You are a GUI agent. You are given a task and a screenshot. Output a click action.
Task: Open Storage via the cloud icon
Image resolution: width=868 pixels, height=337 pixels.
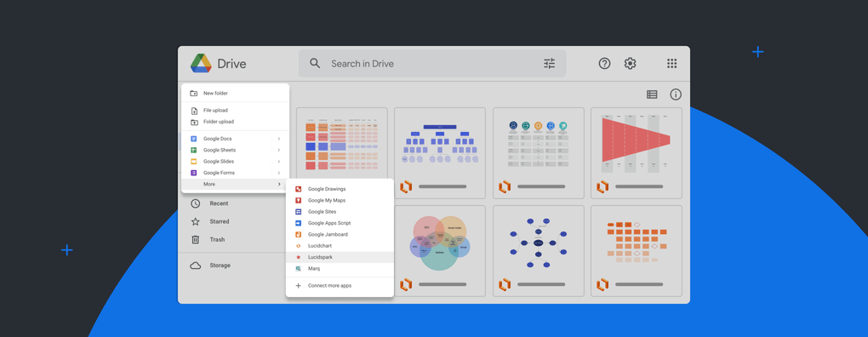[x=196, y=266]
